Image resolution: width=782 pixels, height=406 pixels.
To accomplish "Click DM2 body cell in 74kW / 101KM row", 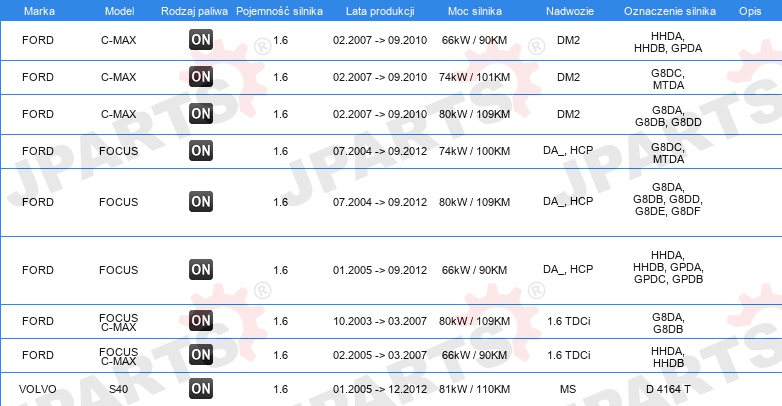I will tap(569, 77).
